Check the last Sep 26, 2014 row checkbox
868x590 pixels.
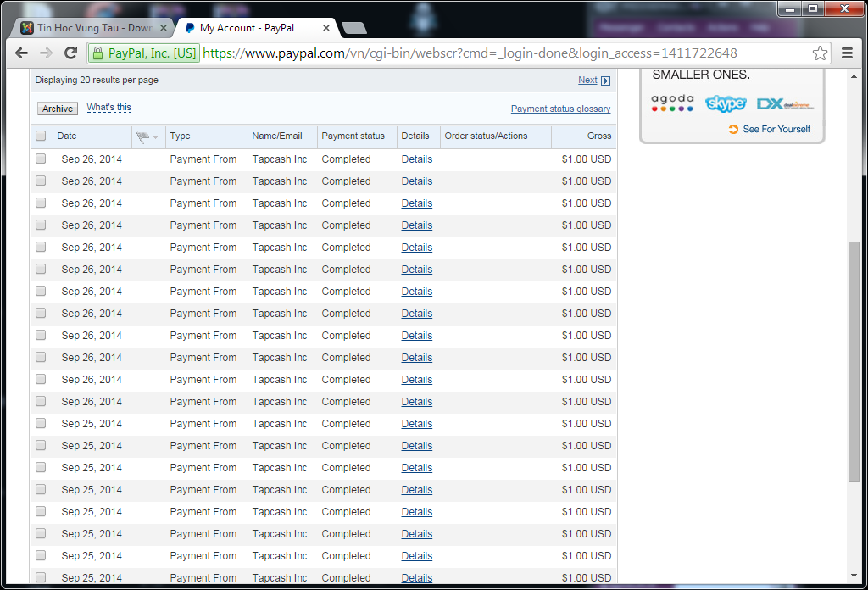[x=41, y=401]
